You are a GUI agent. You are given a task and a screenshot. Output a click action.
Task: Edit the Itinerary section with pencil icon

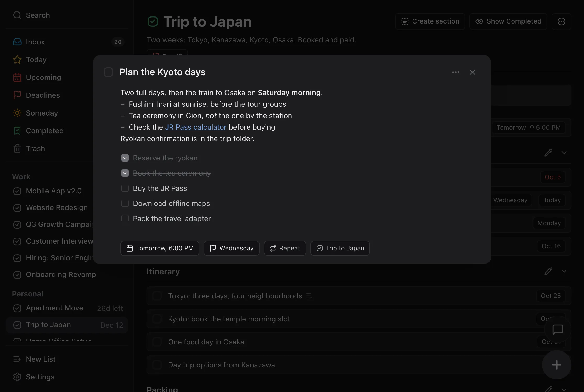(x=548, y=271)
